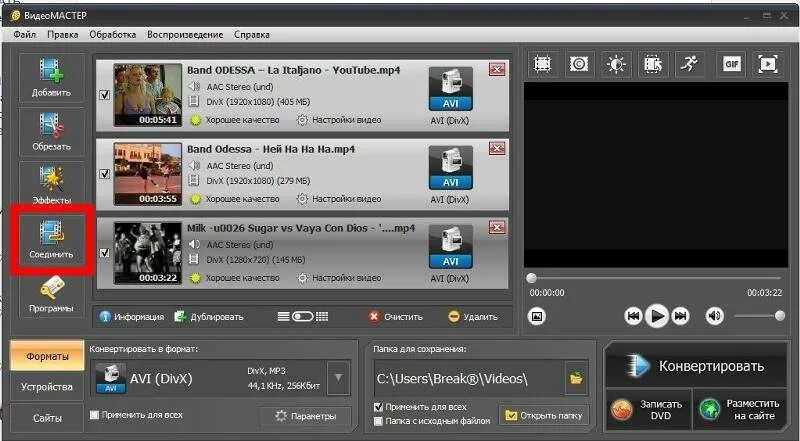The width and height of the screenshot is (800, 441).
Task: Toggle the list/grid view switch
Action: [x=303, y=316]
